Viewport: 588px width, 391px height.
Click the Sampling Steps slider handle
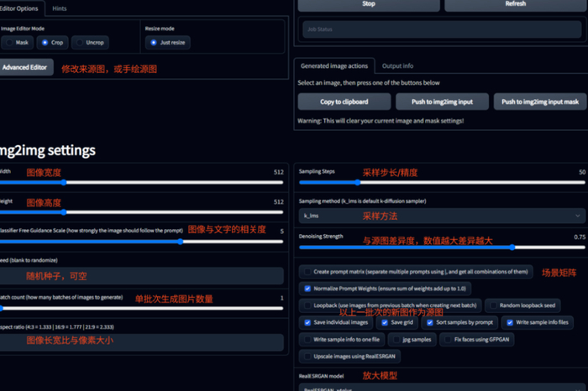(357, 182)
